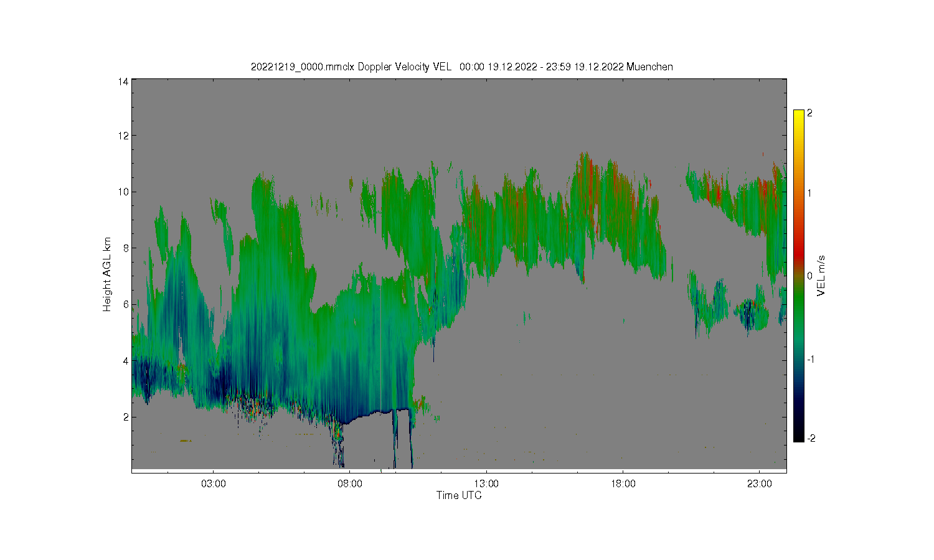934x560 pixels.
Task: Click the height tick label 8
Action: [x=125, y=248]
